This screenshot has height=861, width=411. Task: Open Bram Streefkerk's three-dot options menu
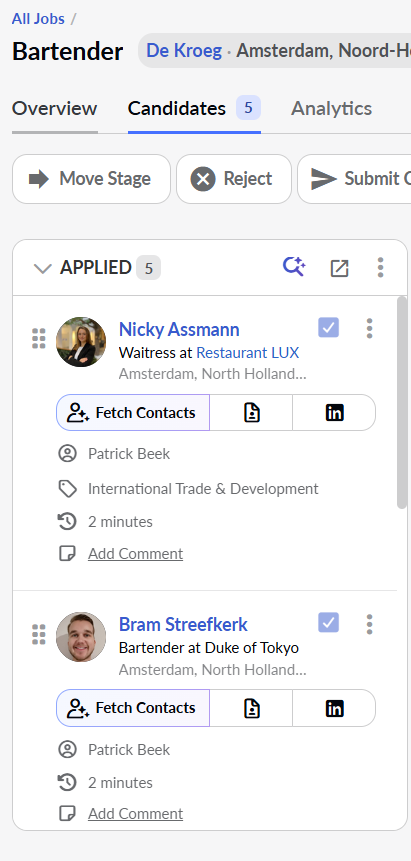[x=369, y=624]
